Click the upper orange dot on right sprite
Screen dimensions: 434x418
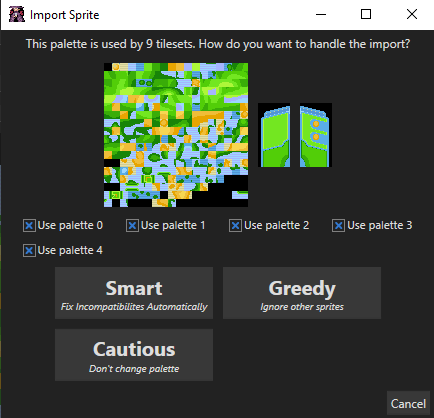pyautogui.click(x=316, y=124)
